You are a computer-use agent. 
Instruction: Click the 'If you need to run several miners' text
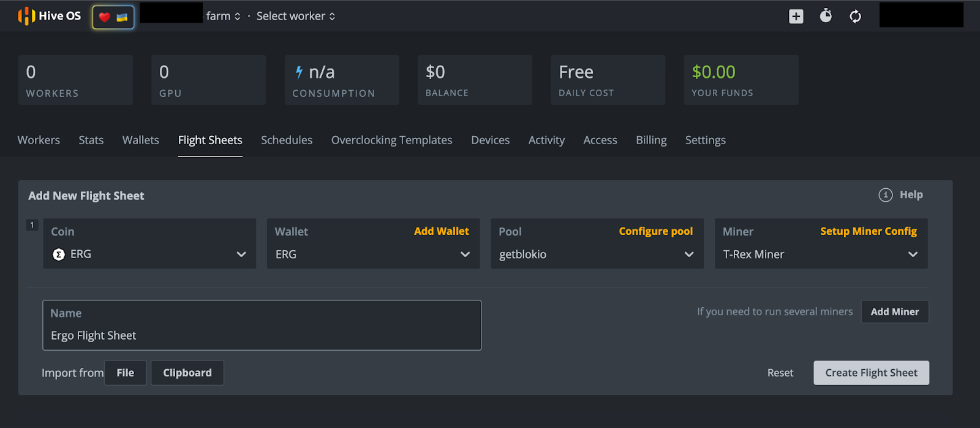click(775, 311)
